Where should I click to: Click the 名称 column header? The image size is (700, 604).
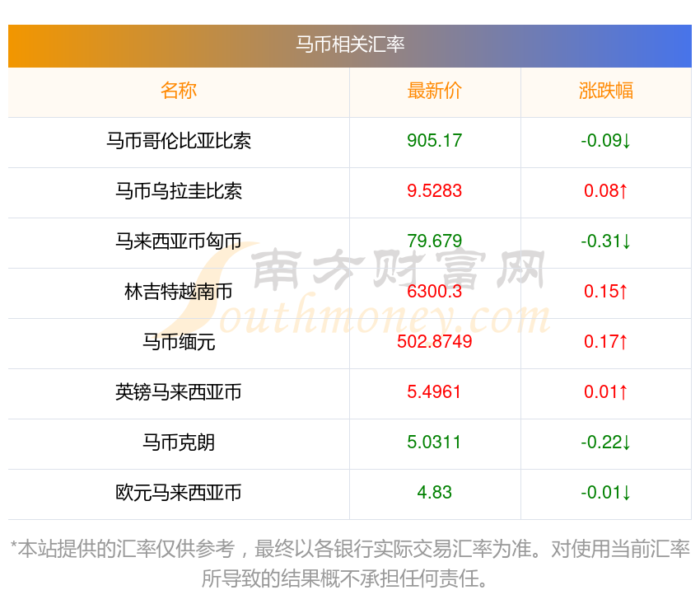coord(179,91)
